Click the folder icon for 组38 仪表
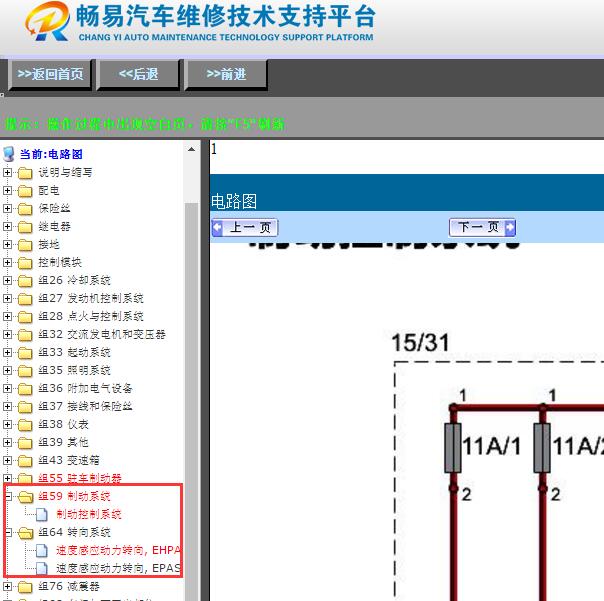The height and width of the screenshot is (601, 604). [25, 425]
